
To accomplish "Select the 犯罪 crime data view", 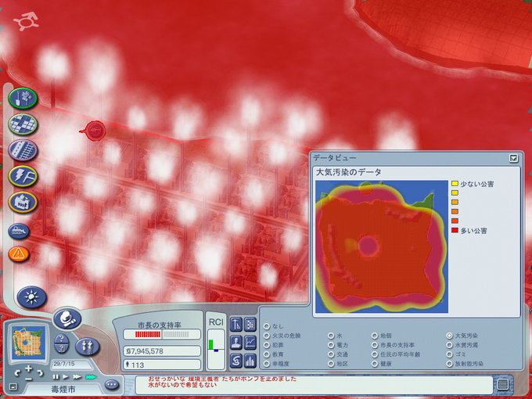I will (267, 345).
